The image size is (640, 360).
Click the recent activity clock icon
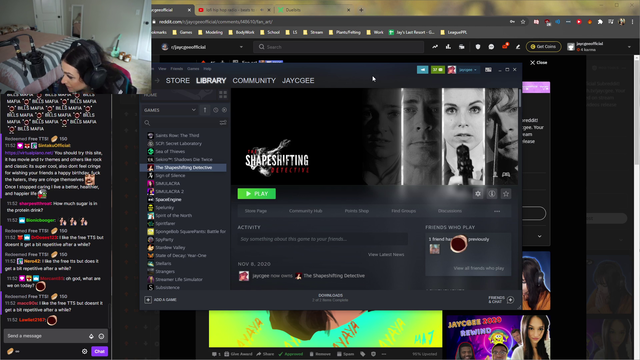click(216, 110)
